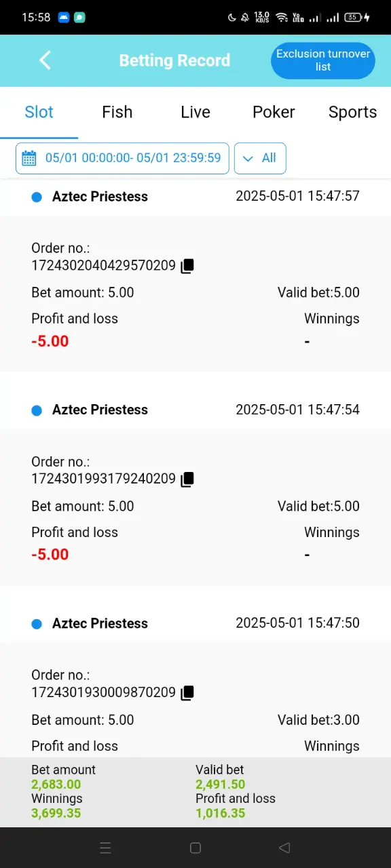Open Exclusion turnover list
391x868 pixels.
click(x=323, y=60)
